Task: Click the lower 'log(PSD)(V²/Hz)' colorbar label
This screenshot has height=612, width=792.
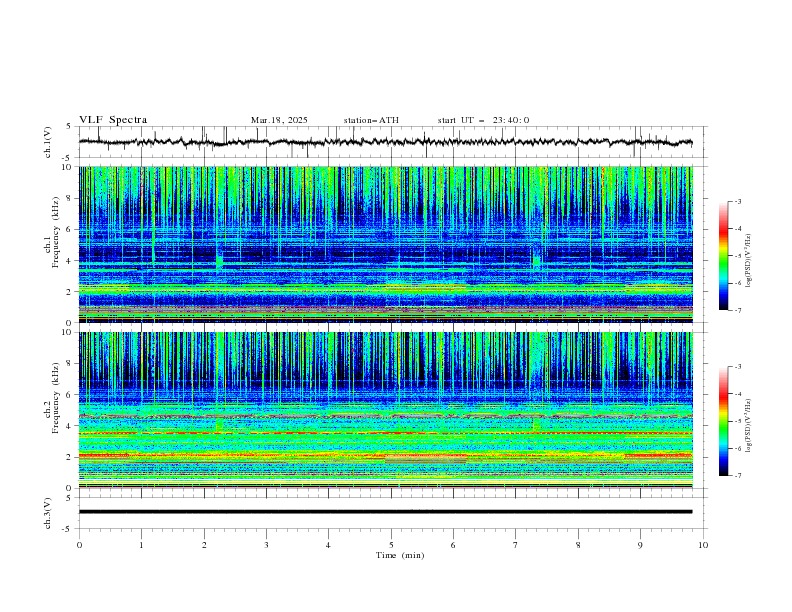Action: point(748,425)
